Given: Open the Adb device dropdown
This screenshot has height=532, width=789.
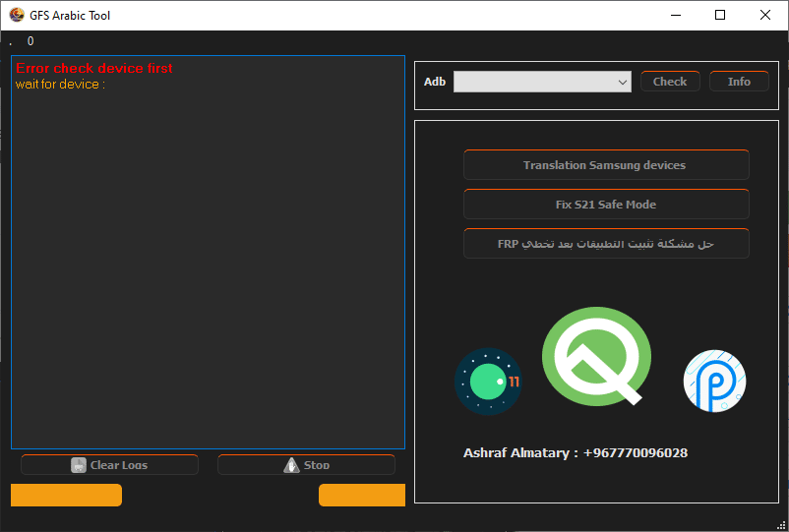Looking at the screenshot, I should (x=542, y=82).
